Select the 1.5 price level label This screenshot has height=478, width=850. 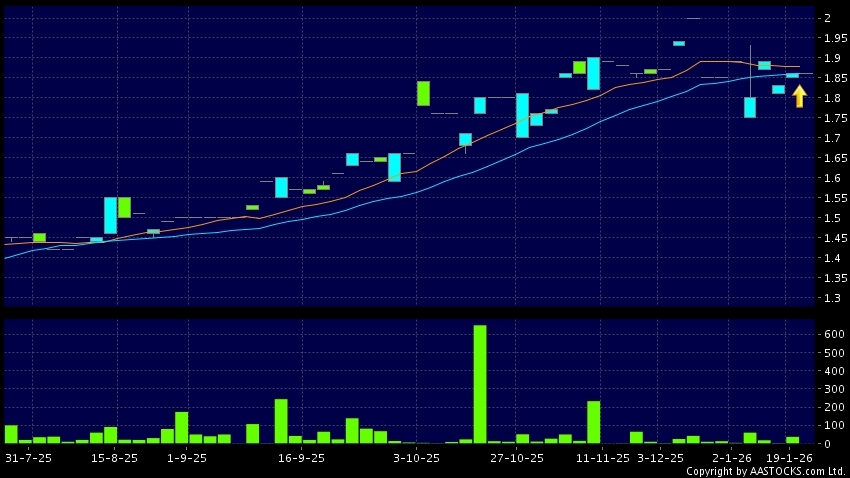click(x=828, y=218)
